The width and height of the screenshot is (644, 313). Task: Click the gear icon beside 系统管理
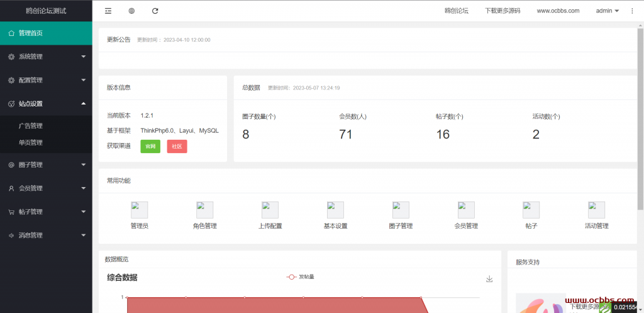(x=11, y=57)
